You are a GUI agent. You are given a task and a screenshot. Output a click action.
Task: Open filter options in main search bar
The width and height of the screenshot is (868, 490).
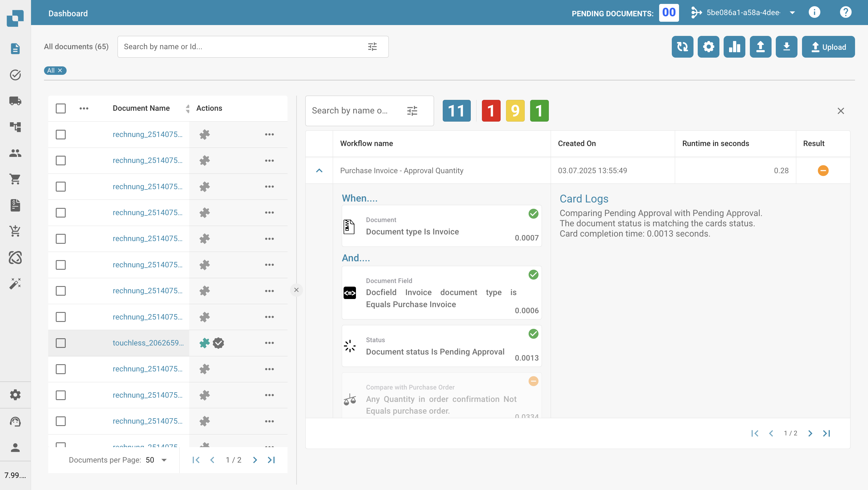click(372, 47)
